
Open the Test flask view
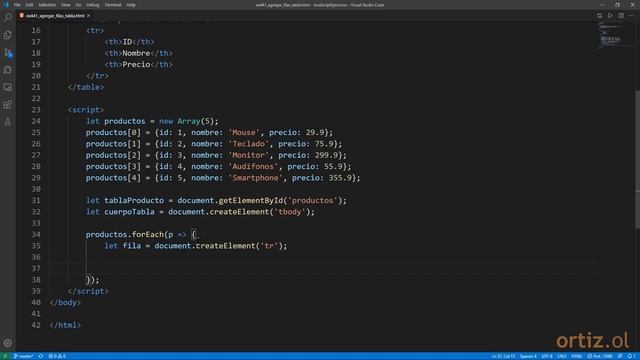8,122
